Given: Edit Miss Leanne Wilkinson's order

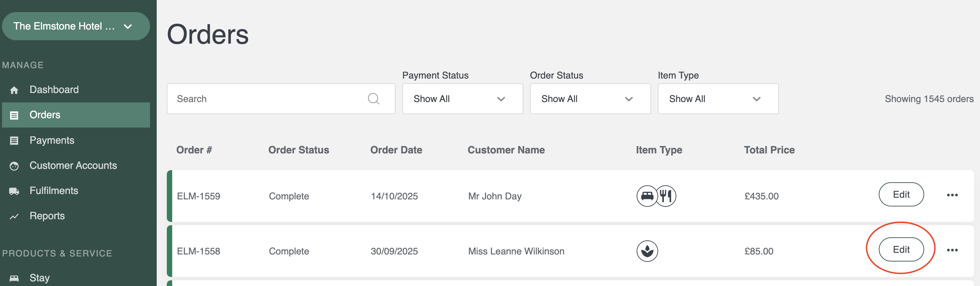Looking at the screenshot, I should 901,249.
